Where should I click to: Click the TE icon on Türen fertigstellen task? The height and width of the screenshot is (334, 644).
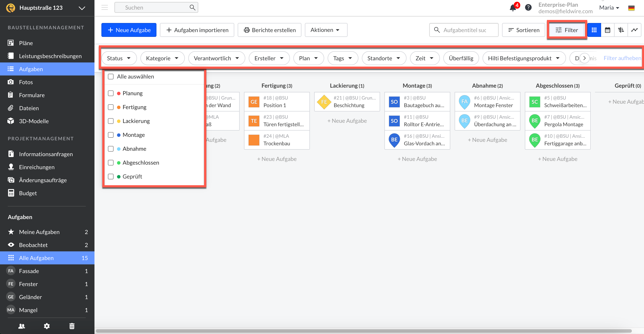[254, 121]
